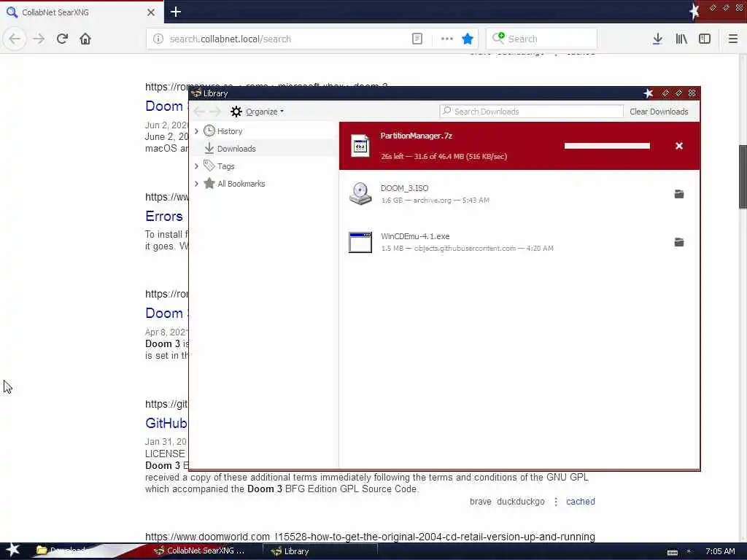Screen dimensions: 747x560
Task: Click the page vertical scrollbar thumb
Action: [743, 176]
